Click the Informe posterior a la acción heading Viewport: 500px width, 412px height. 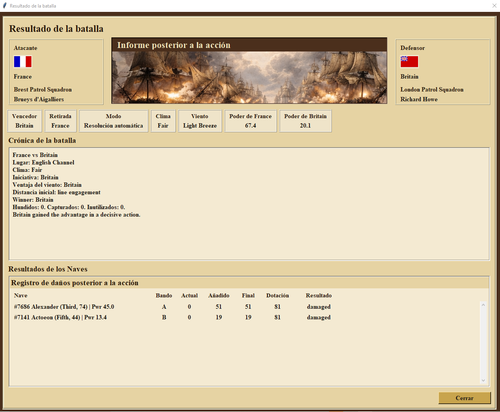tap(174, 45)
